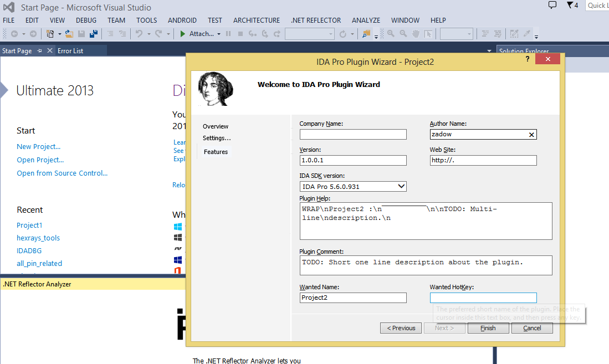609x364 pixels.
Task: Switch to the Error List tab
Action: [x=70, y=51]
